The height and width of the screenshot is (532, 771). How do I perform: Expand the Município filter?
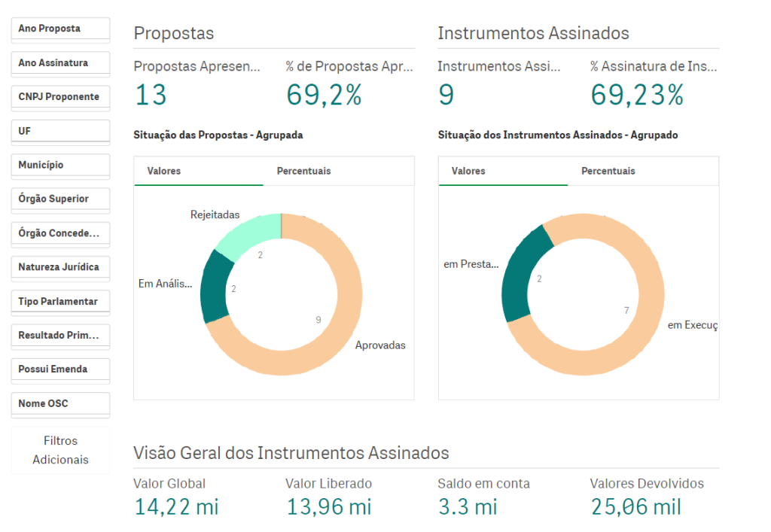pyautogui.click(x=60, y=165)
